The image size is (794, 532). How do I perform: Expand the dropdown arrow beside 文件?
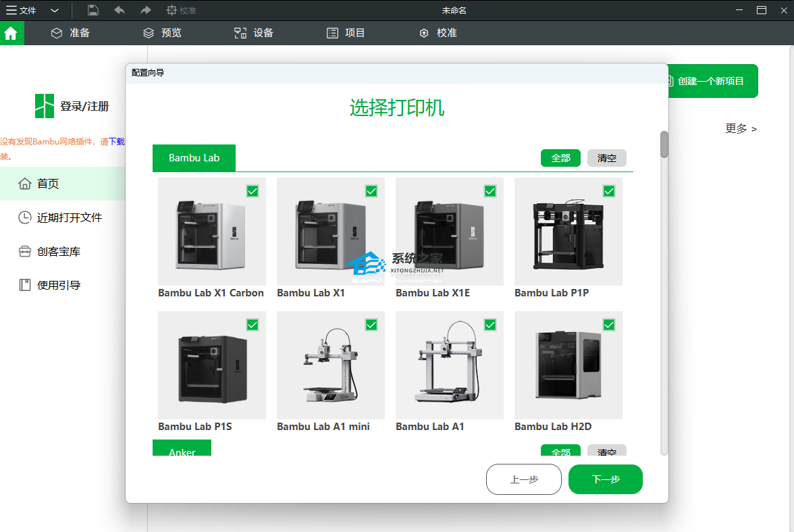(x=55, y=10)
